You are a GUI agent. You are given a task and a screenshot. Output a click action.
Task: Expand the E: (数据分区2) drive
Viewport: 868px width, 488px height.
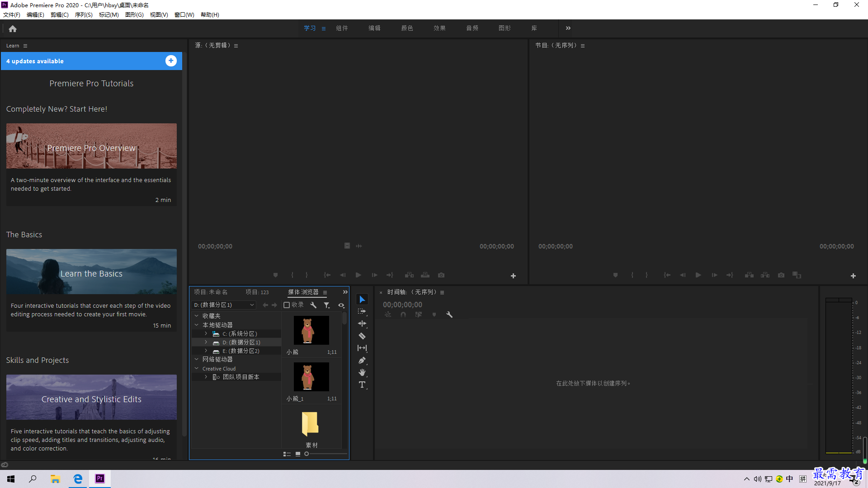[x=206, y=351]
